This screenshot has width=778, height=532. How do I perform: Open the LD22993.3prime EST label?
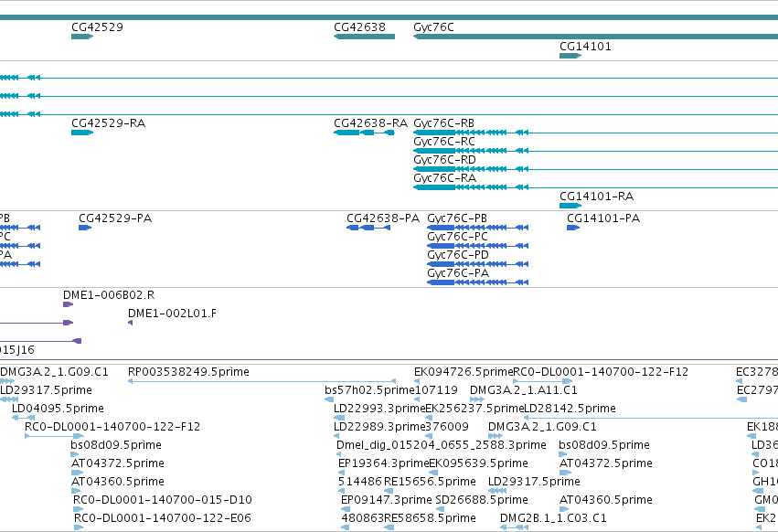(x=379, y=409)
